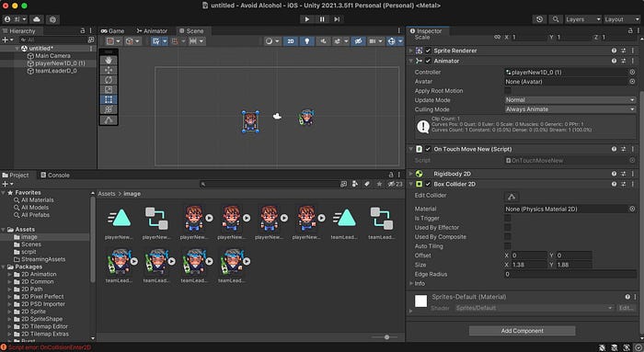
Task: Expand the Rigidbody 2D component
Action: pyautogui.click(x=410, y=174)
